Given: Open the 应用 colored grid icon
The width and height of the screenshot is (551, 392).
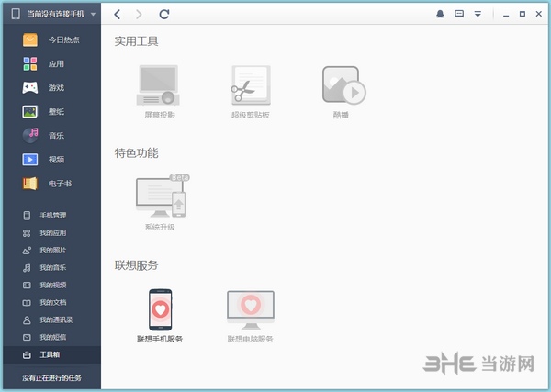Looking at the screenshot, I should 30,64.
